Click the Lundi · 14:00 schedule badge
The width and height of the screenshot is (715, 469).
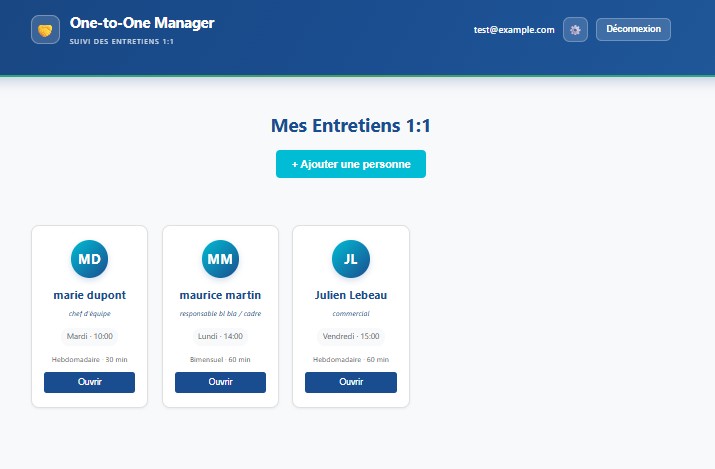[x=220, y=336]
